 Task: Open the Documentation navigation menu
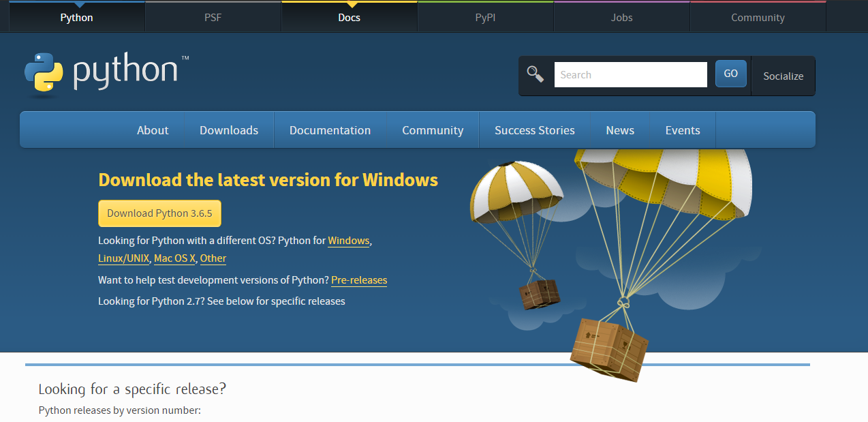[x=330, y=130]
